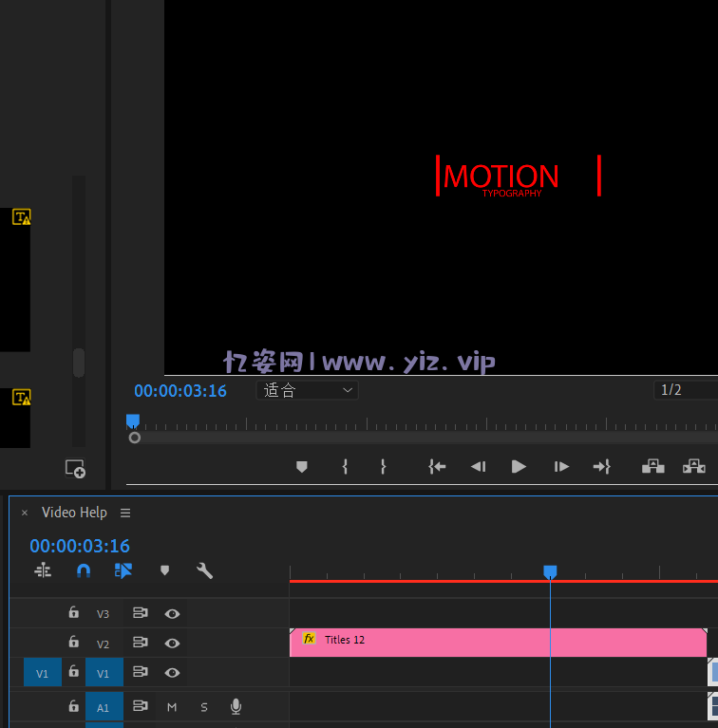Step forward one frame
The width and height of the screenshot is (718, 728).
[561, 466]
